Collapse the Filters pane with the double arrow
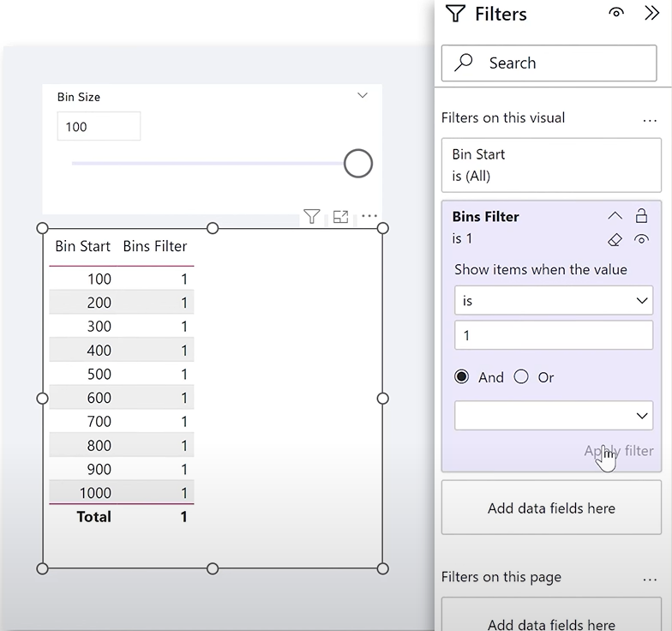The image size is (672, 631). point(651,14)
